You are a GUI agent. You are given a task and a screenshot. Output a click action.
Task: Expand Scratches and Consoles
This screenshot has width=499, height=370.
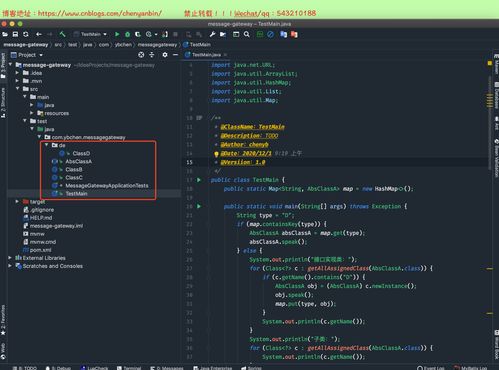point(10,266)
